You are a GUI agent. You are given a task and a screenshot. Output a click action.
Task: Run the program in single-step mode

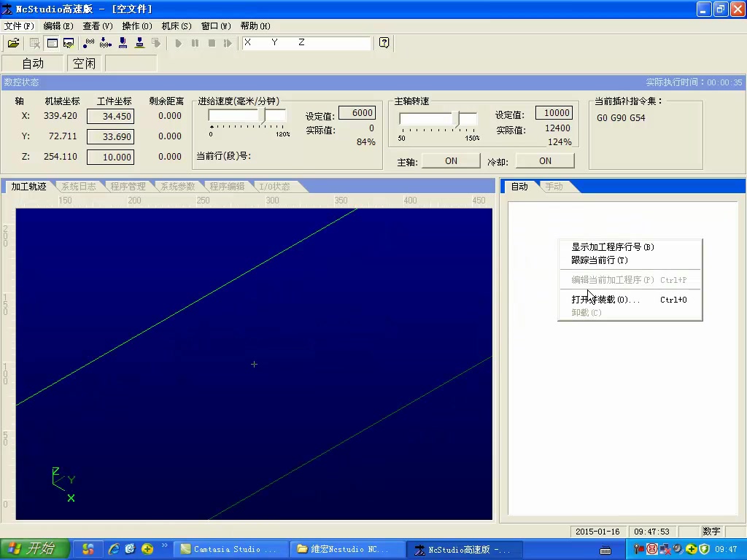pos(227,43)
